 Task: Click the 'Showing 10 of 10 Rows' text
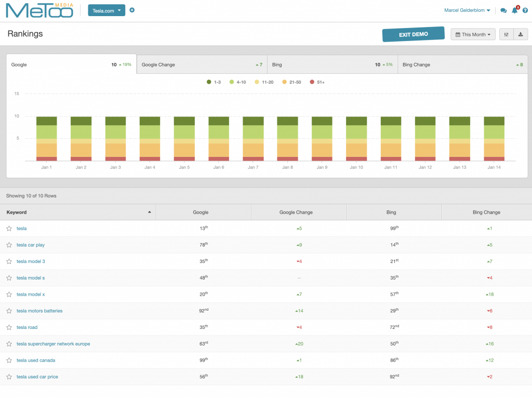click(x=31, y=196)
